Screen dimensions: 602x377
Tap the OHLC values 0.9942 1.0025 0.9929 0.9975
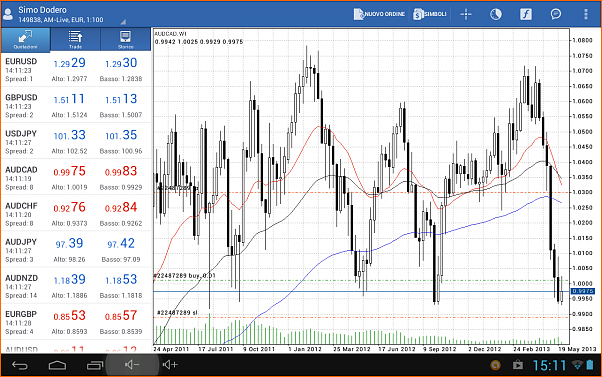click(199, 41)
